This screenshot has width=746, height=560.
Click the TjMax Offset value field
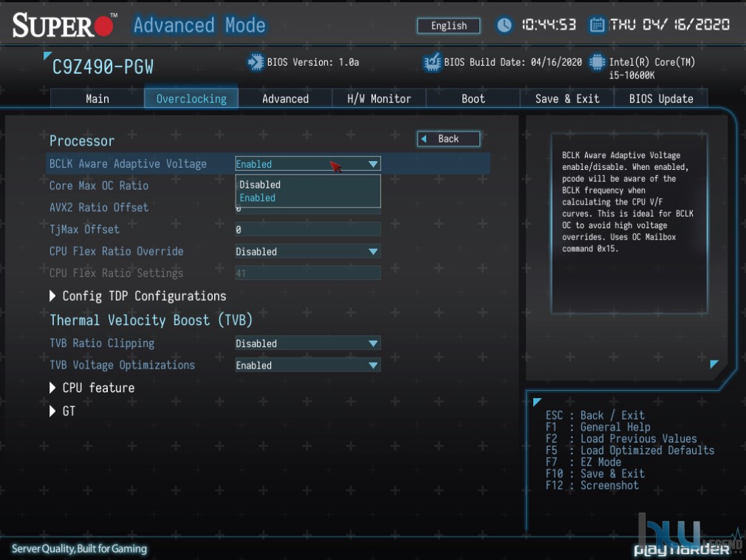pos(308,229)
